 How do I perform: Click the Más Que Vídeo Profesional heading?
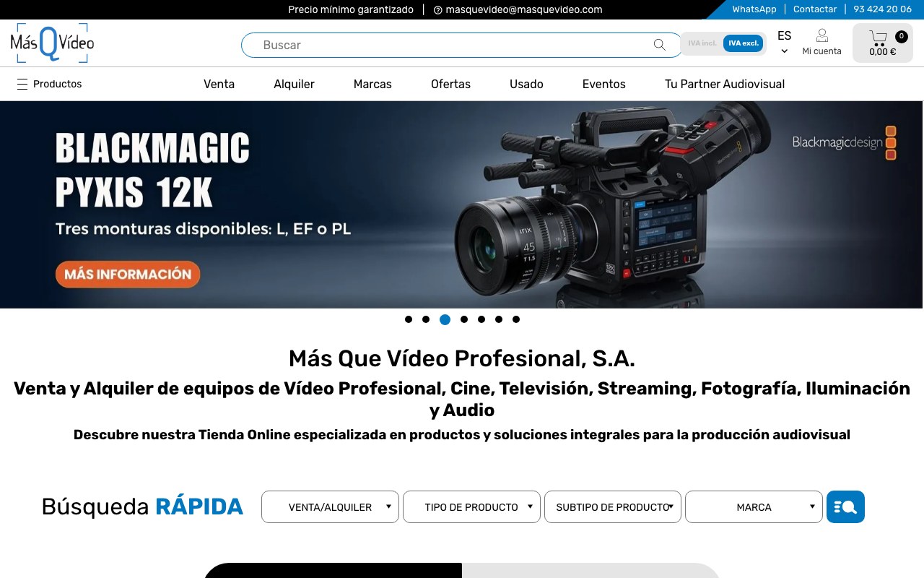pyautogui.click(x=462, y=358)
